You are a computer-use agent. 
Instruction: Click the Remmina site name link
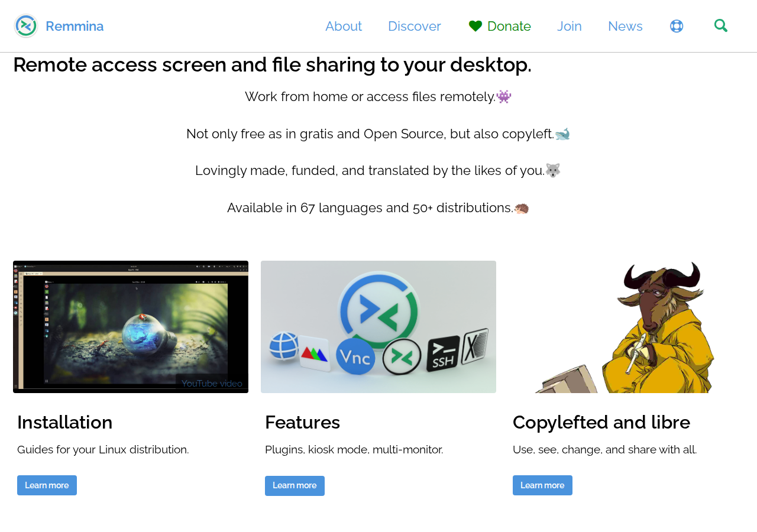[75, 26]
